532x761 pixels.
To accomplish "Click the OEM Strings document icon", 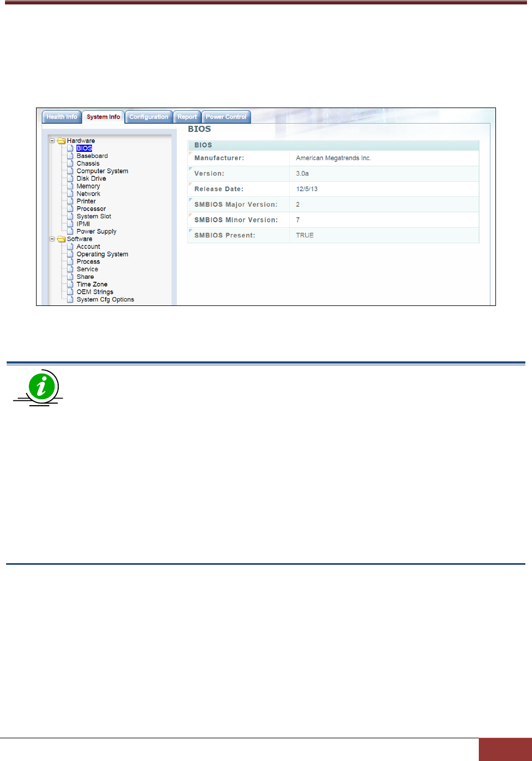I will tap(70, 292).
